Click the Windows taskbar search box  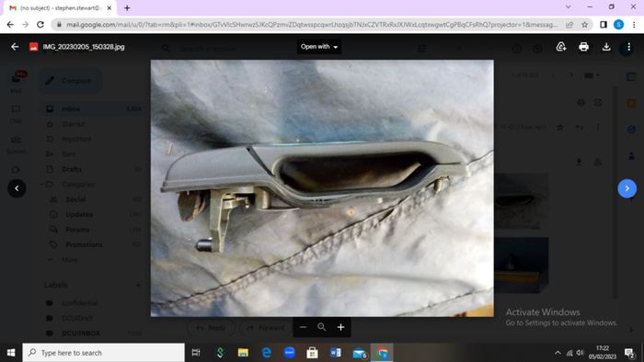click(x=103, y=353)
